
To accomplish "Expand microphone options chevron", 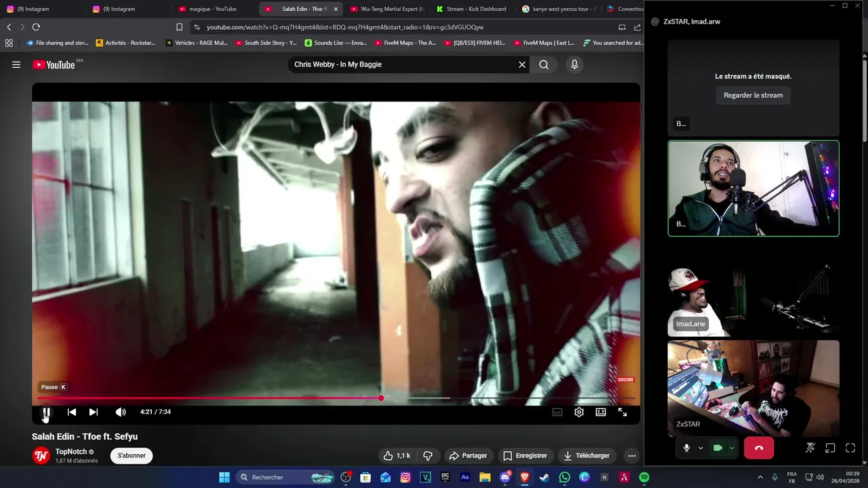I will pos(701,448).
